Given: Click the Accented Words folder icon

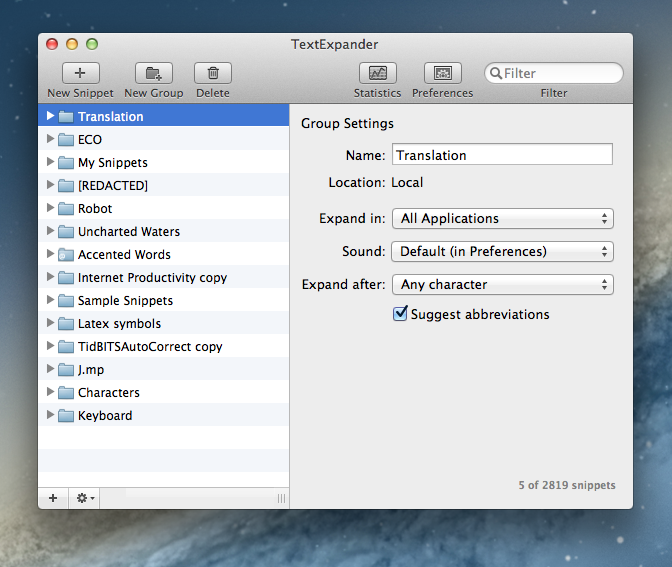Looking at the screenshot, I should (x=66, y=255).
